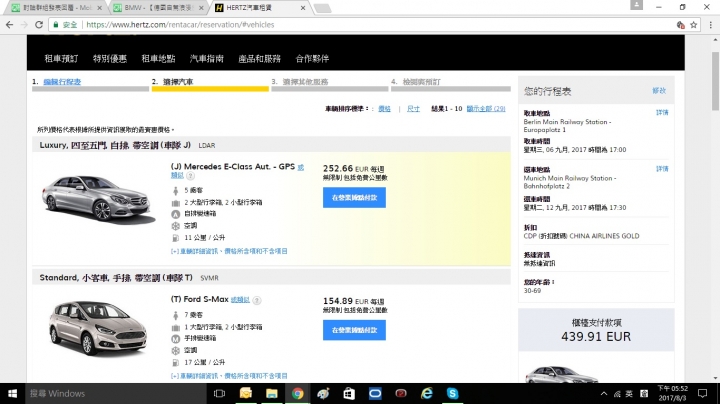Open Task View on taskbar
The image size is (720, 404).
point(219,393)
